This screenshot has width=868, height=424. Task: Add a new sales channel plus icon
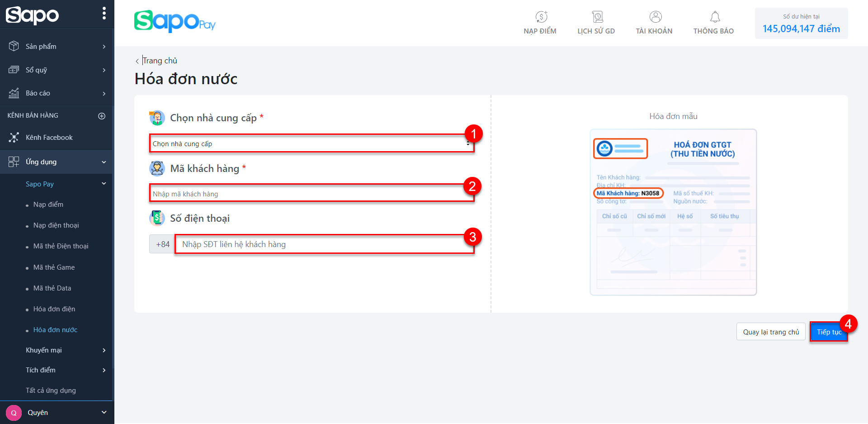(102, 116)
